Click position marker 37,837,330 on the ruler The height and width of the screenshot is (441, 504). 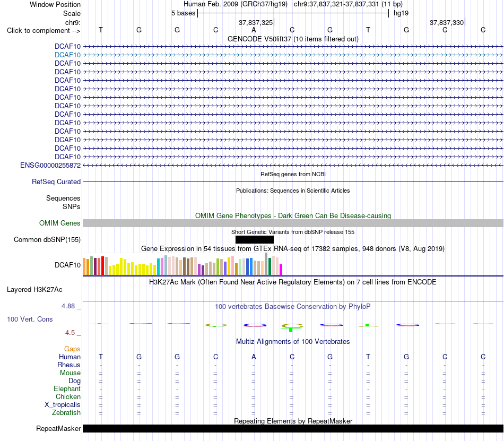(x=447, y=22)
